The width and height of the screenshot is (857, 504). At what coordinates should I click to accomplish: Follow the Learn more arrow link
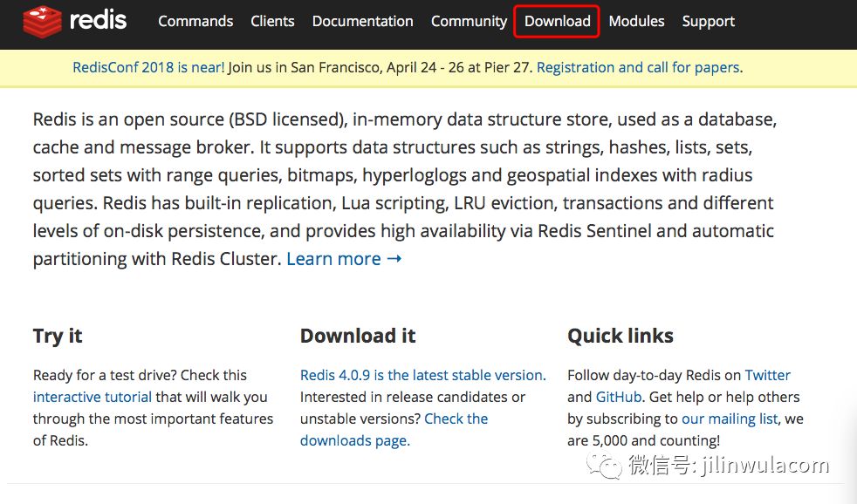[344, 259]
